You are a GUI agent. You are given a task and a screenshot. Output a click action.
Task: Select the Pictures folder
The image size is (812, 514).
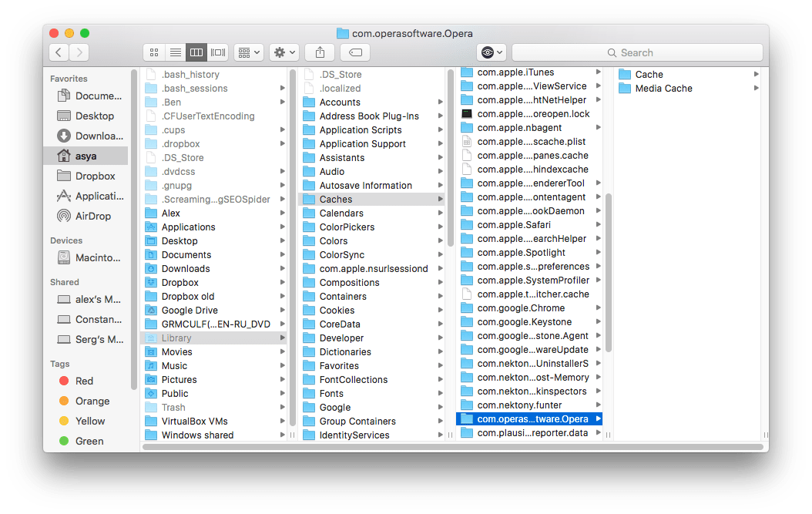click(x=214, y=380)
